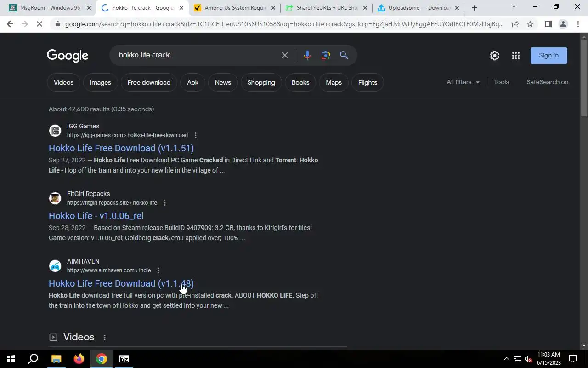The image size is (588, 368).
Task: Open the Chrome profile avatar menu
Action: click(563, 24)
